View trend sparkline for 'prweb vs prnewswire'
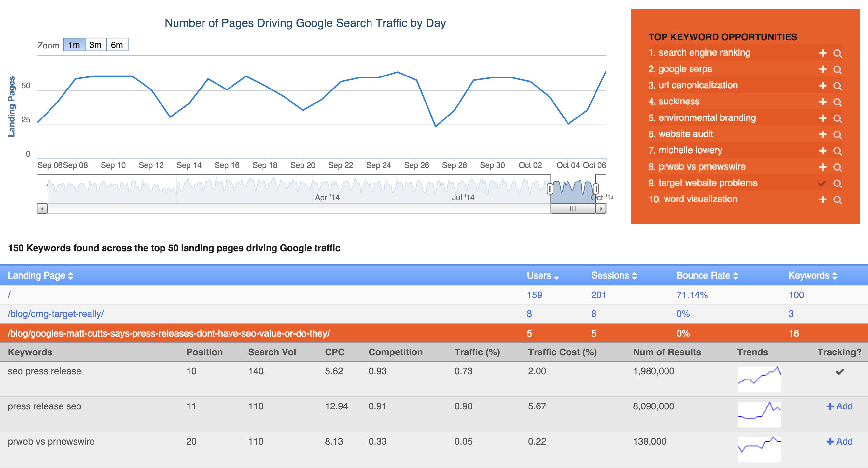This screenshot has height=468, width=868. click(x=759, y=449)
